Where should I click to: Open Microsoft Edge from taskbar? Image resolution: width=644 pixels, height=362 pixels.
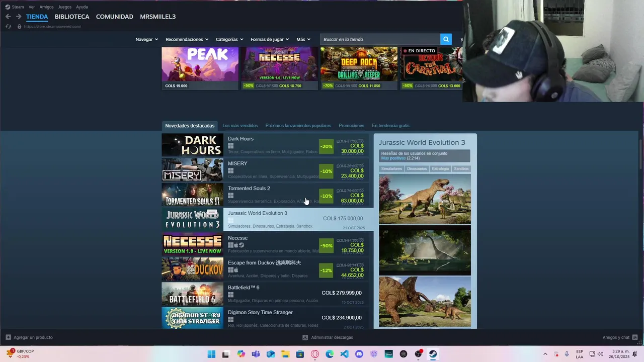330,354
